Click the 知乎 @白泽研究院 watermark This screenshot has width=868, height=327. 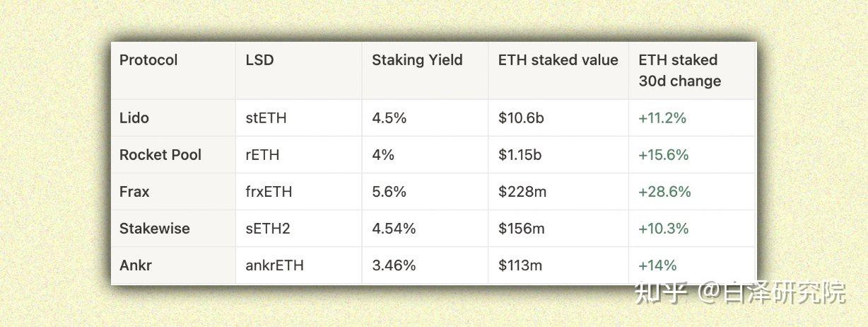[739, 292]
